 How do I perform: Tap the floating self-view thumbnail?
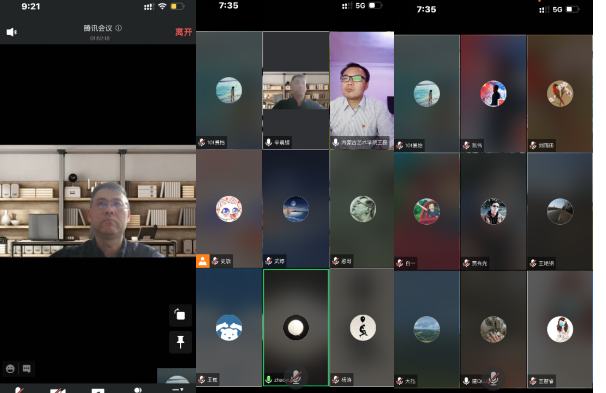point(176,376)
